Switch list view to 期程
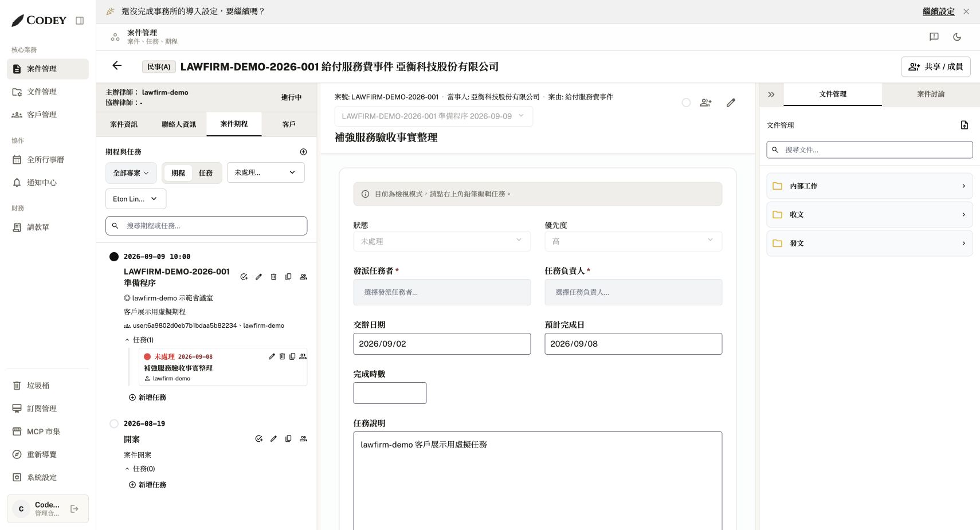Image resolution: width=980 pixels, height=530 pixels. [x=178, y=173]
